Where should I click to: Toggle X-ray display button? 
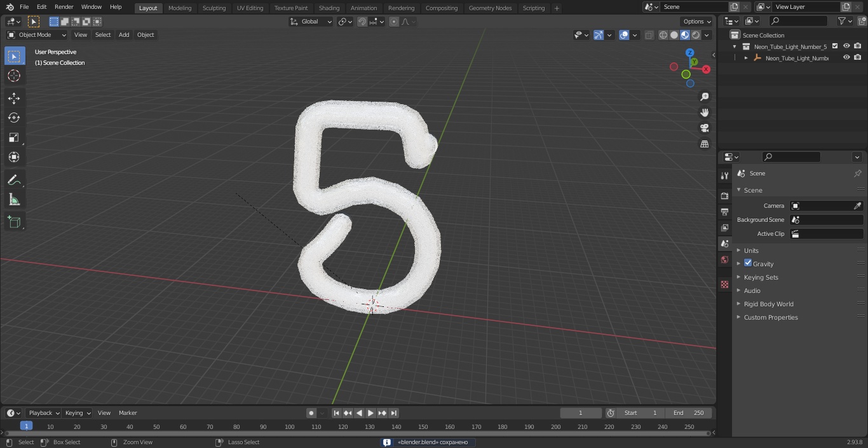coord(649,35)
